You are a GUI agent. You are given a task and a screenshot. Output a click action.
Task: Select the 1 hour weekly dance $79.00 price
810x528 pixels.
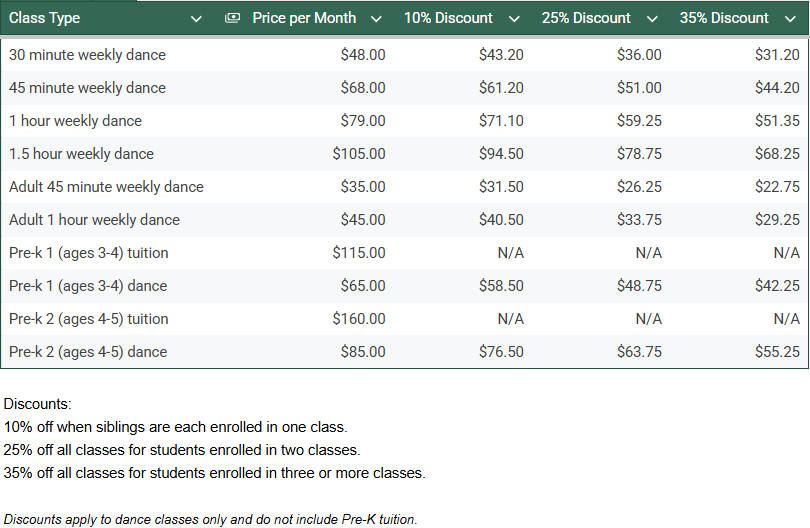(363, 121)
